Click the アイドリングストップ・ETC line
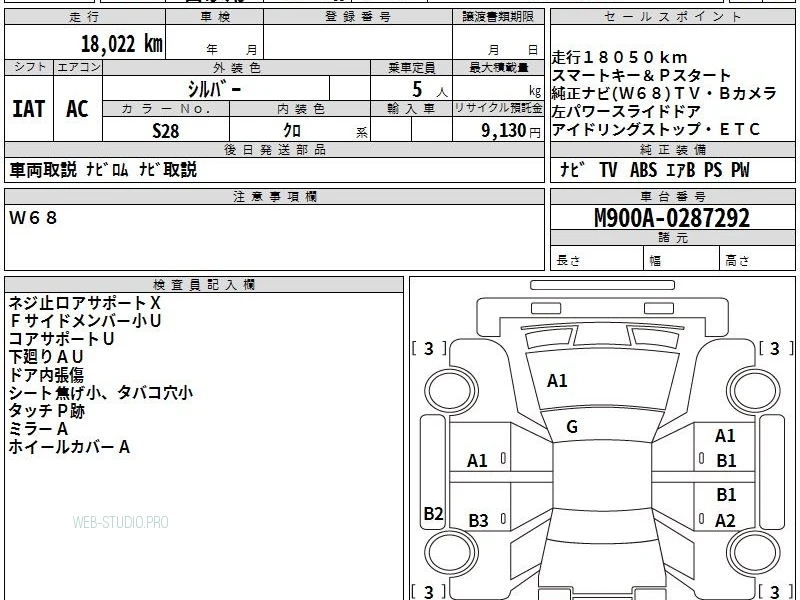 point(656,129)
